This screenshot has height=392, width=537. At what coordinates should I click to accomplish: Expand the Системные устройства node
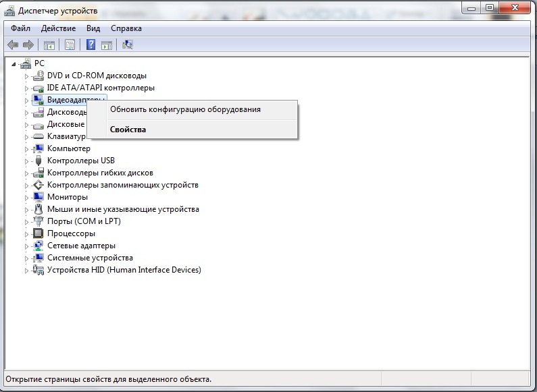tap(26, 258)
